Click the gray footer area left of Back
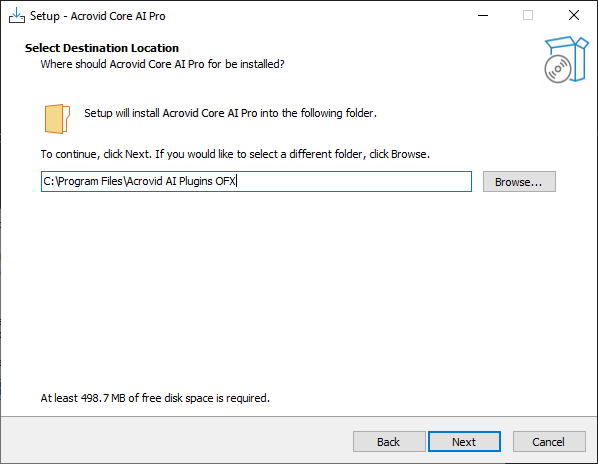 [x=175, y=442]
